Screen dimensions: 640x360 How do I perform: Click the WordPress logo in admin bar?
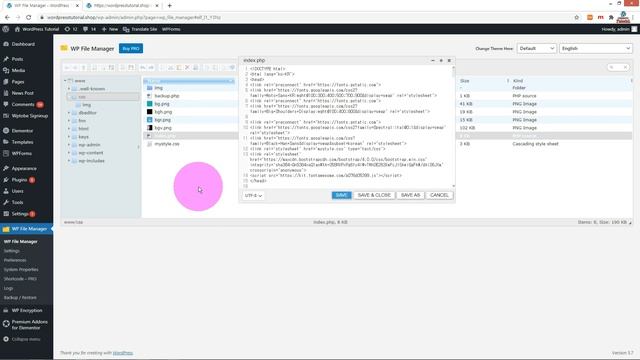click(x=6, y=29)
